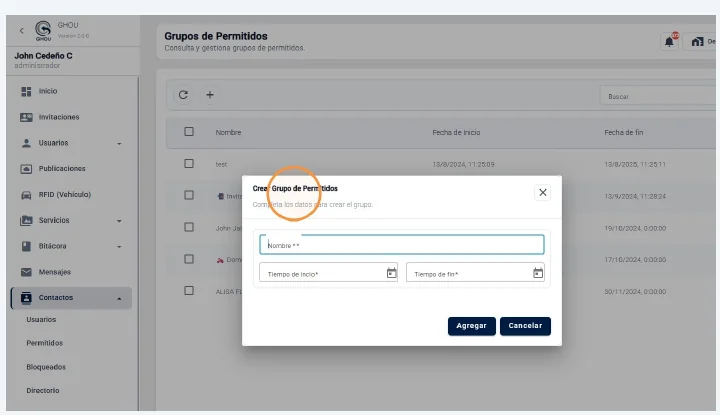This screenshot has width=720, height=415.
Task: Click the Inicio dashboard icon
Action: [26, 91]
